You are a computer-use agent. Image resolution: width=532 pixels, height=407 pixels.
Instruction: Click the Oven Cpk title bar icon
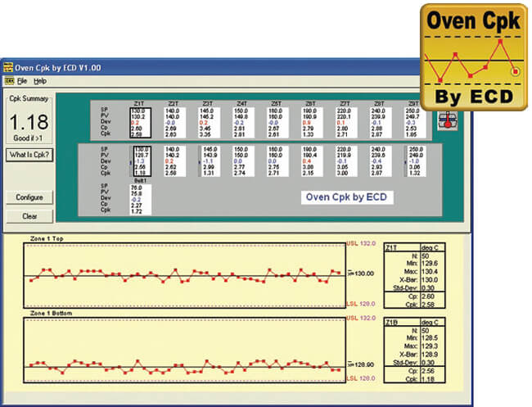pos(8,67)
